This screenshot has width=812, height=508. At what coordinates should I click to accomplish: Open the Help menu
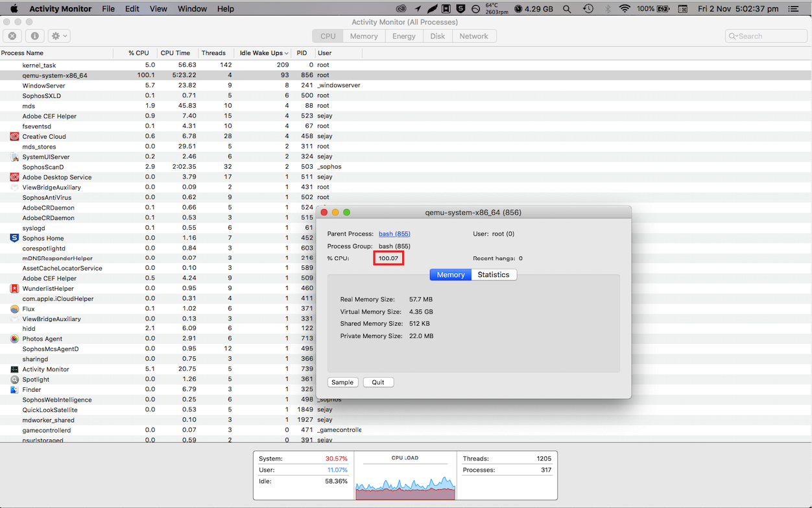pyautogui.click(x=226, y=9)
